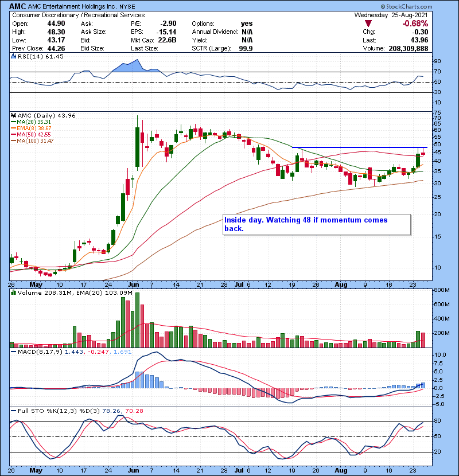Click the Aug label on price chart axis
Viewport: 459px width, 476px height.
click(x=341, y=284)
